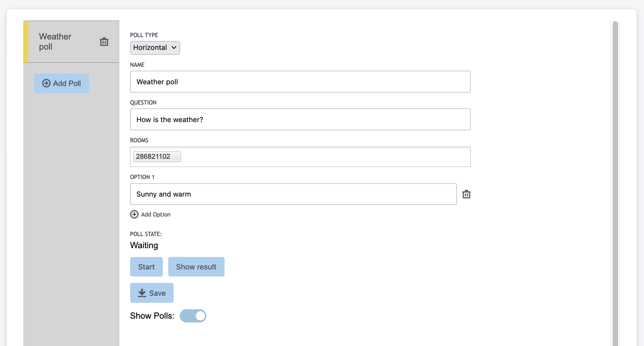
Task: Click the Option 1 text input
Action: [293, 194]
